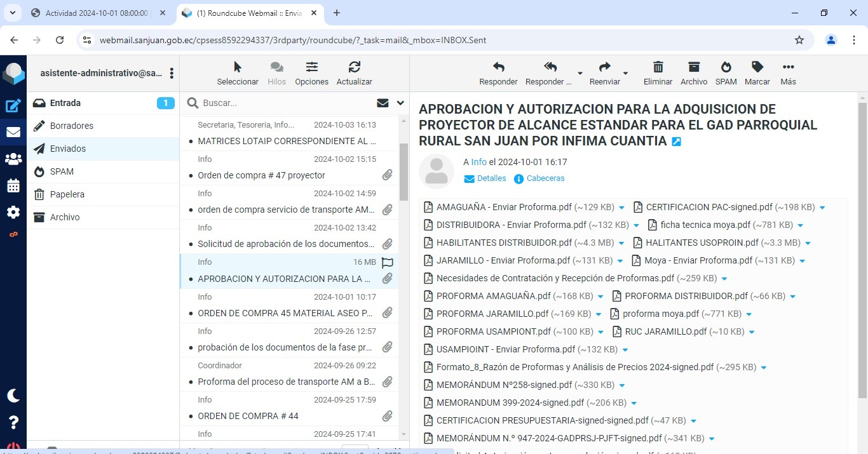Show message Detalles link
Viewport: 868px width, 454px height.
point(491,178)
